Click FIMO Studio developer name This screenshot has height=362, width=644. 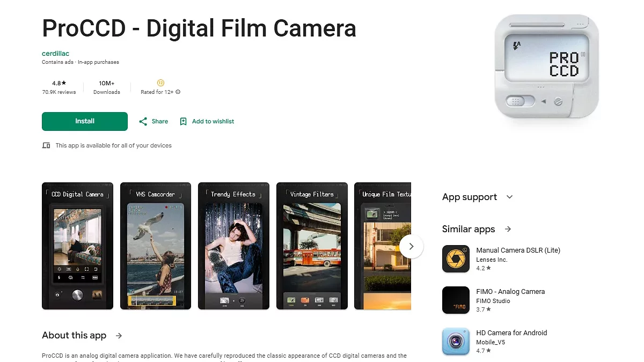tap(493, 301)
